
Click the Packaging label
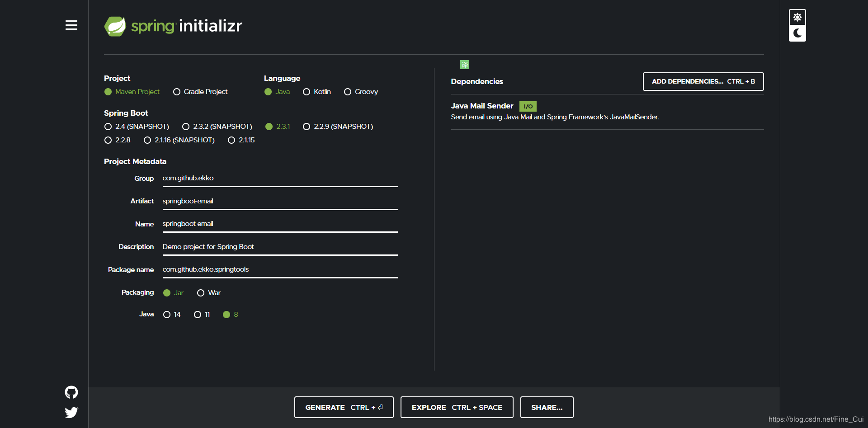(x=138, y=292)
